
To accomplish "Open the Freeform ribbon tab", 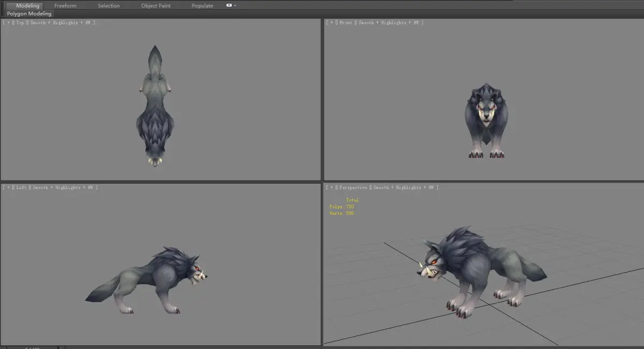I will (65, 5).
